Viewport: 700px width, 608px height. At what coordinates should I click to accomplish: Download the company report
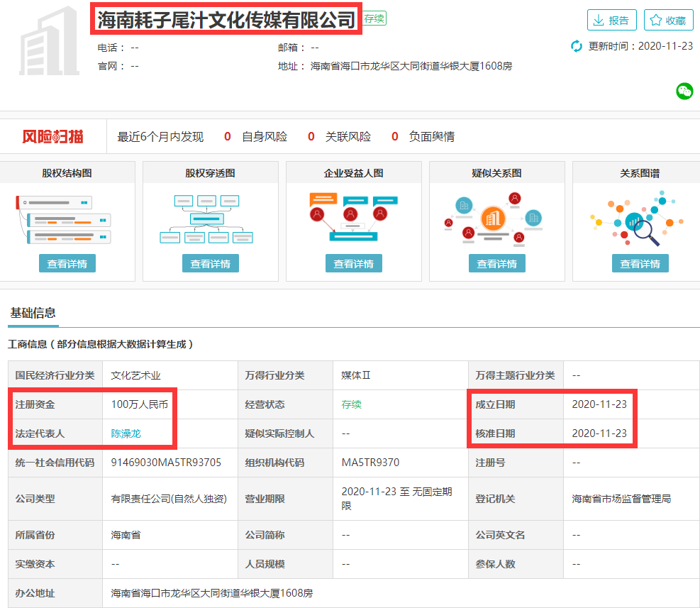pos(611,20)
